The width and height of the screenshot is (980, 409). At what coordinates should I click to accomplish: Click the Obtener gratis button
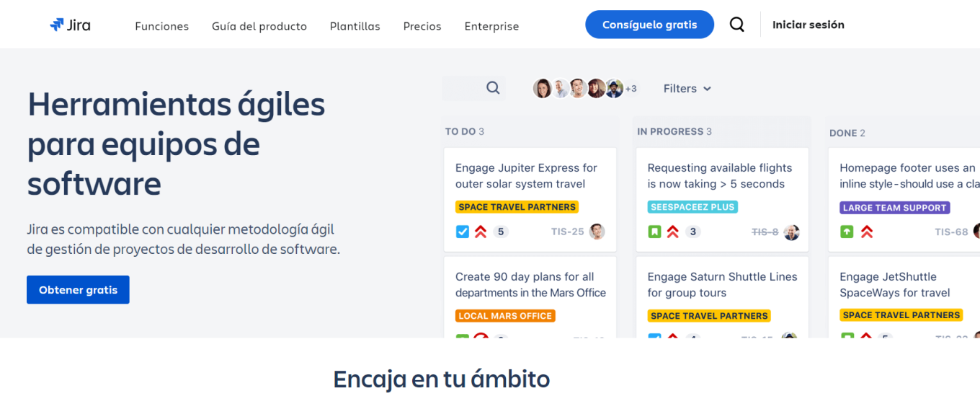[78, 289]
